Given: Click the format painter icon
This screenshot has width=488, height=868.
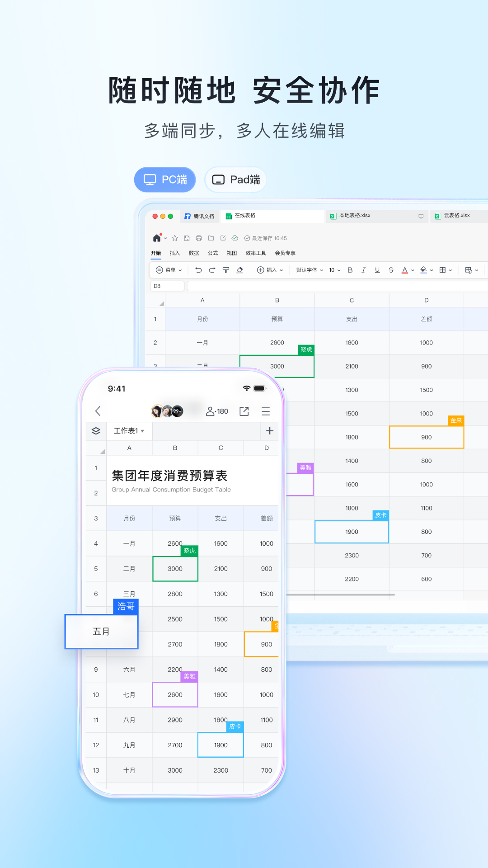Looking at the screenshot, I should pyautogui.click(x=226, y=270).
